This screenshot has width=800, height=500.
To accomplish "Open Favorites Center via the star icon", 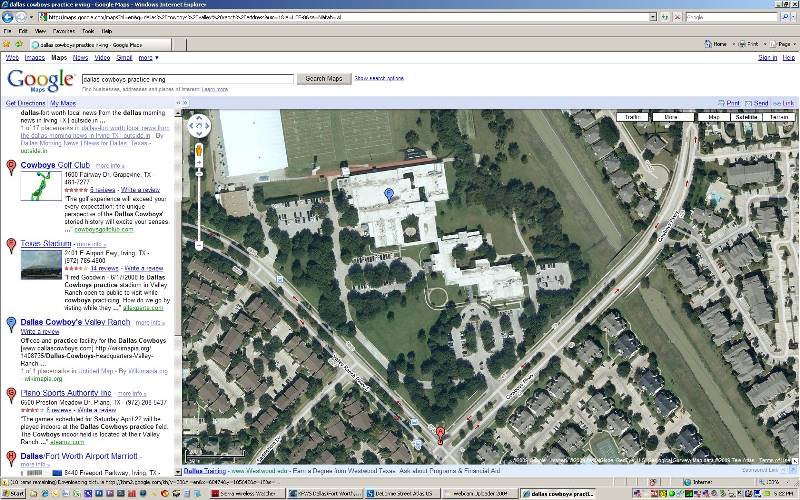I will point(7,44).
